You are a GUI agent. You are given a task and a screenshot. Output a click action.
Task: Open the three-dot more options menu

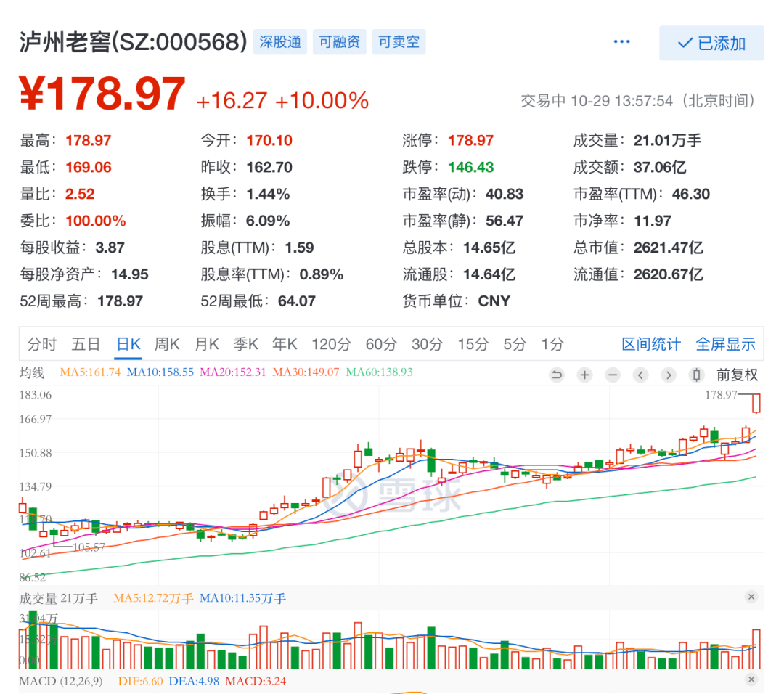(621, 42)
